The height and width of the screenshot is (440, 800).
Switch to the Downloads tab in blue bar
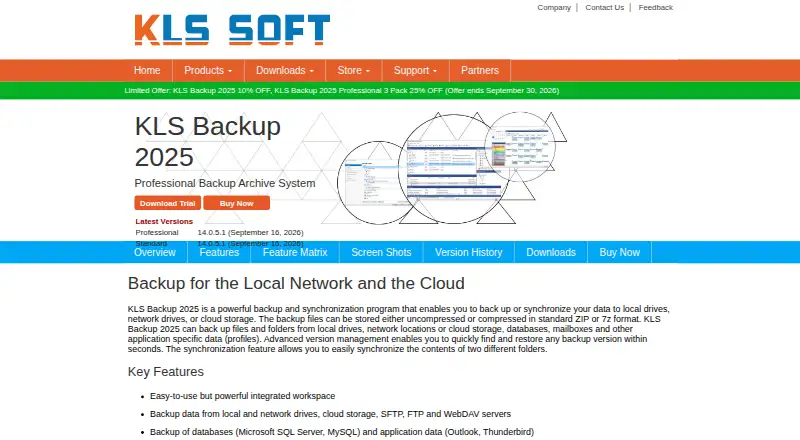click(551, 252)
